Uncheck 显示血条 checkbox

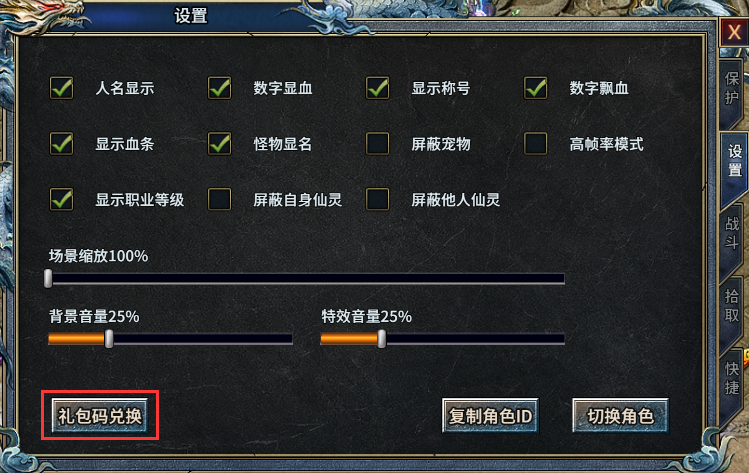tap(62, 144)
